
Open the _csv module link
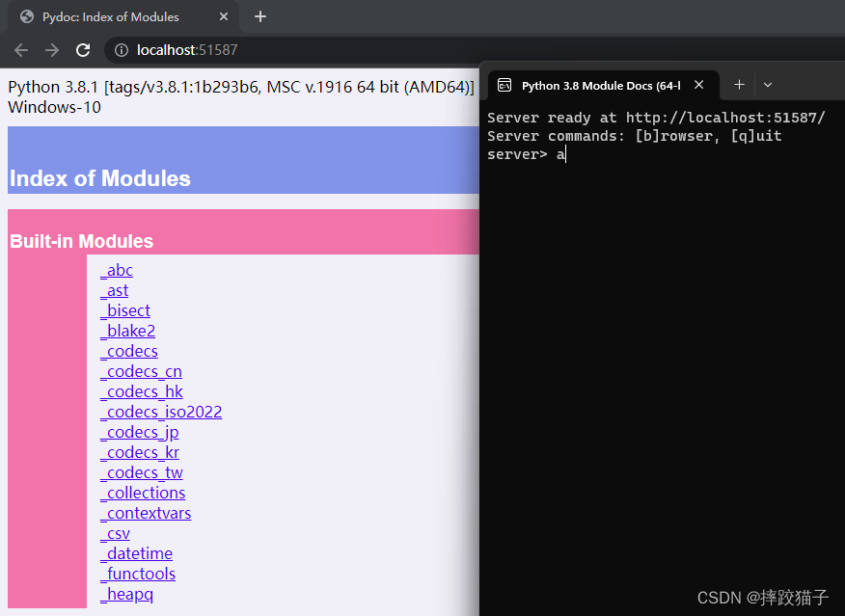[x=115, y=534]
